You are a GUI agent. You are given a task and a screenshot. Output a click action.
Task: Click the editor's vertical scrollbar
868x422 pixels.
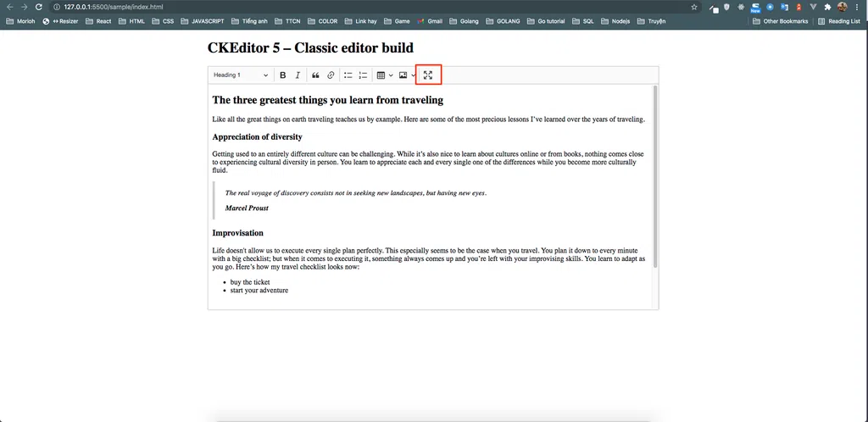coord(655,176)
